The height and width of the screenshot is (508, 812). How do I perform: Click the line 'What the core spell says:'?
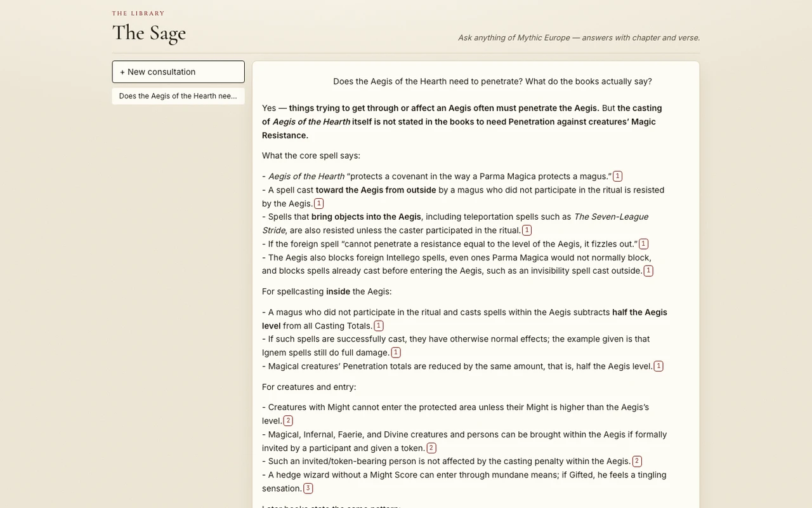(311, 156)
